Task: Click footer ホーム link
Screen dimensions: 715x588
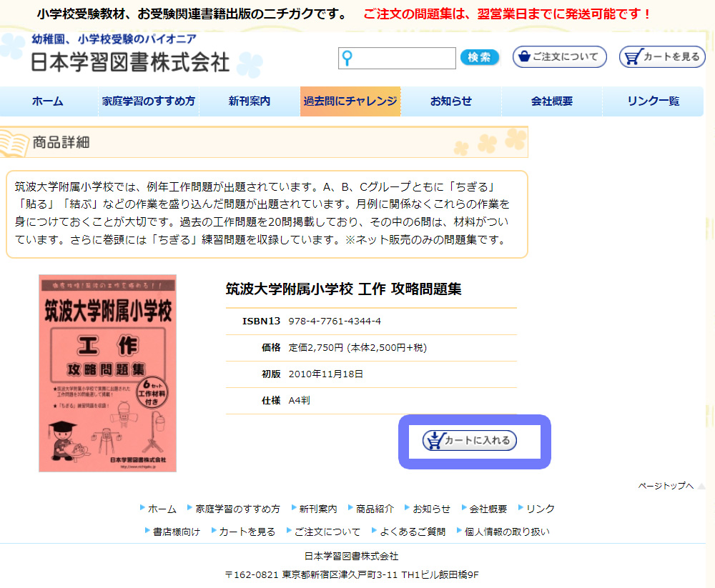Action: (x=162, y=509)
